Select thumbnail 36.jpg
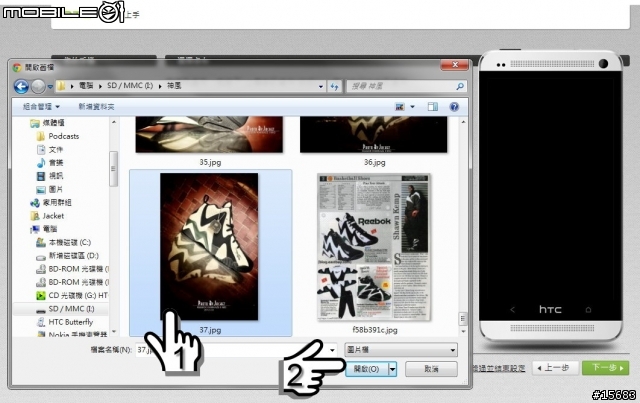640x403 pixels. tap(373, 134)
